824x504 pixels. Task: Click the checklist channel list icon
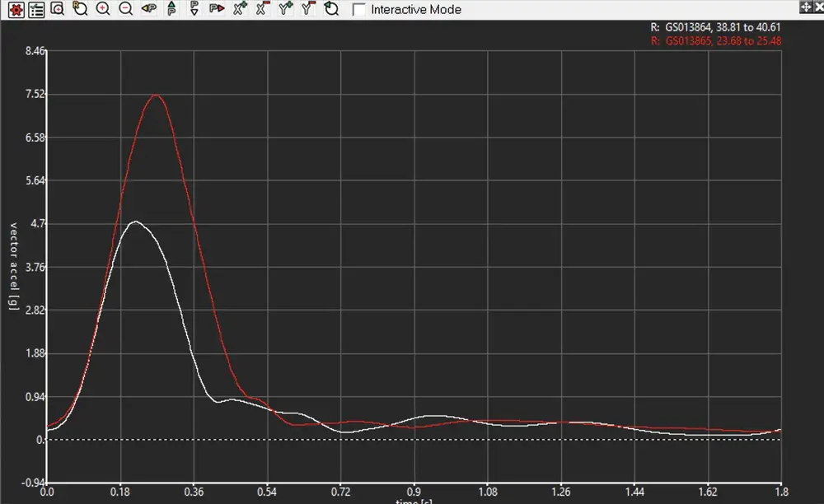click(x=36, y=9)
